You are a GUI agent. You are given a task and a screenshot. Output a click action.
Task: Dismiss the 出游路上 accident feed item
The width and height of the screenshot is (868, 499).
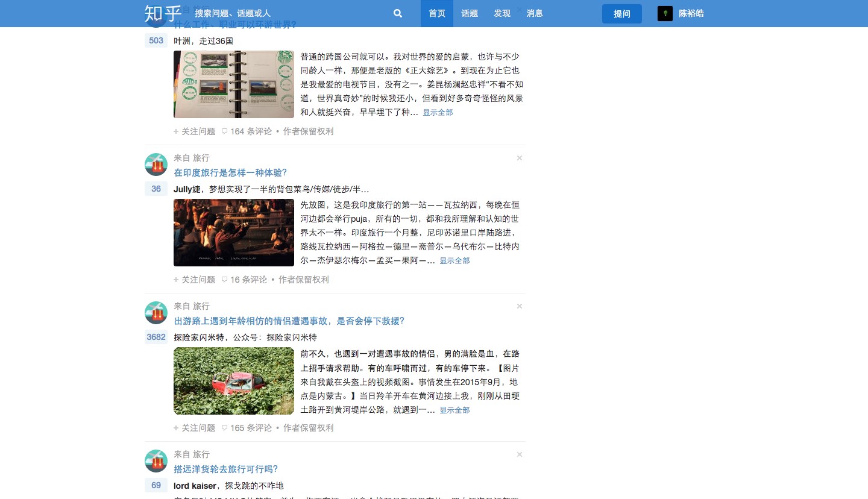[x=520, y=306]
